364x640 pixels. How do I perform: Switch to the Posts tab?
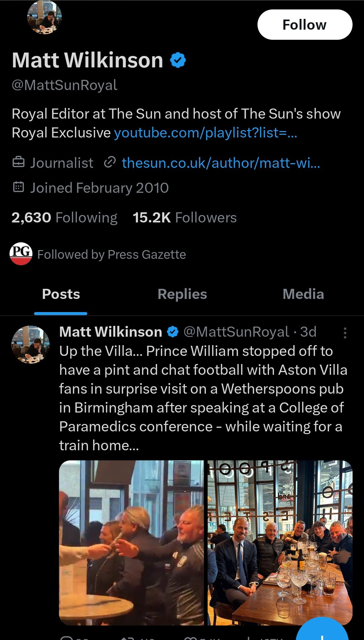[x=61, y=294]
